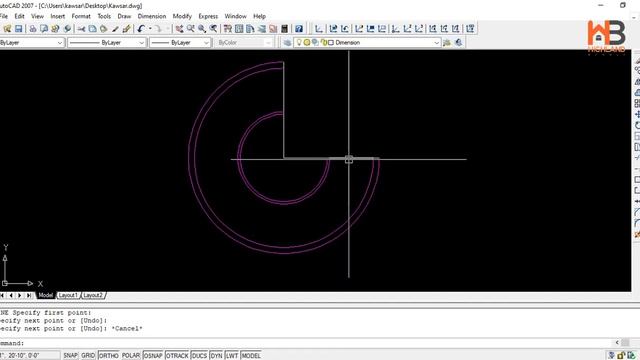
Task: Click the Redo arrow icon
Action: [158, 29]
